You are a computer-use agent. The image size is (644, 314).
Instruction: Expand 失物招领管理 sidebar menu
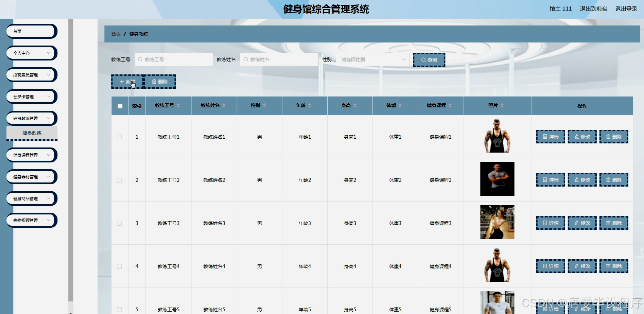[32, 220]
